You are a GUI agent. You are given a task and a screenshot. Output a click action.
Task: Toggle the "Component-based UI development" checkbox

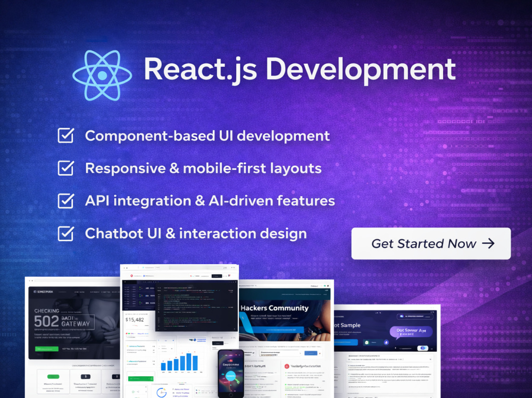click(x=66, y=136)
